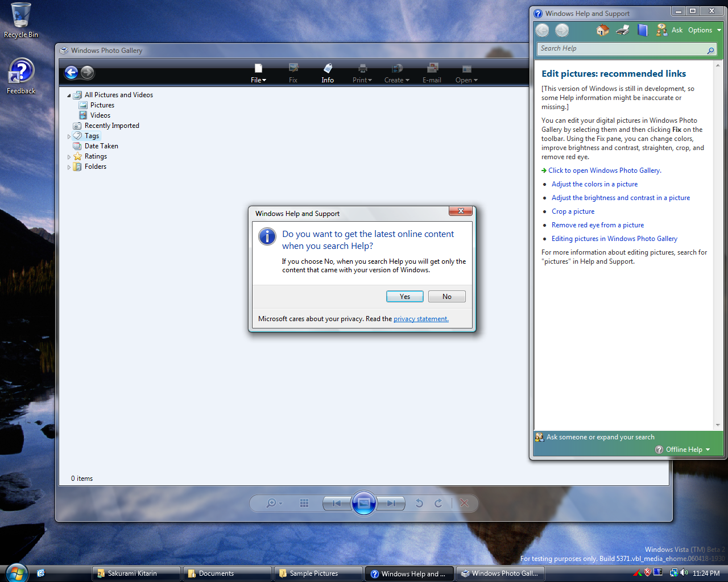The width and height of the screenshot is (728, 582).
Task: Click the Help browse book icon
Action: (643, 30)
